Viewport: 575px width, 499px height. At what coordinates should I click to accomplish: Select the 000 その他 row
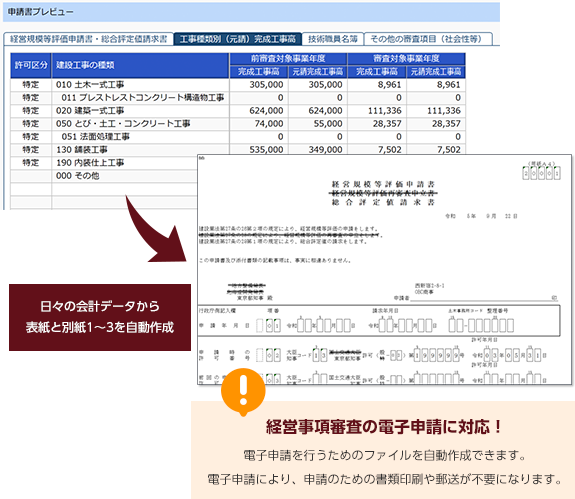tap(104, 176)
